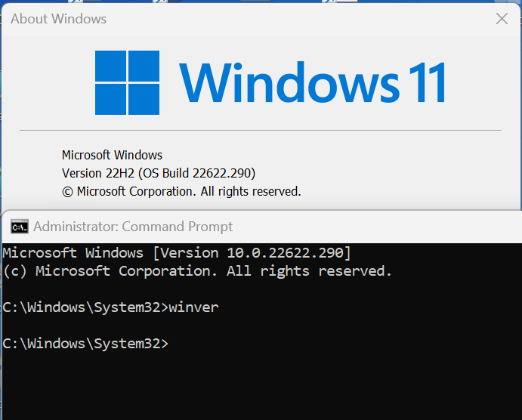
Task: Click the © Microsoft Corporation copyright line
Action: pos(181,192)
